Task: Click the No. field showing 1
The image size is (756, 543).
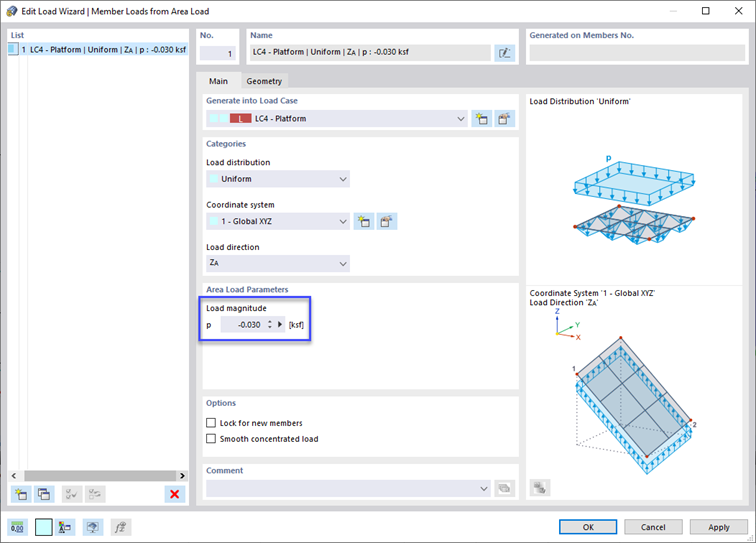Action: pos(217,53)
